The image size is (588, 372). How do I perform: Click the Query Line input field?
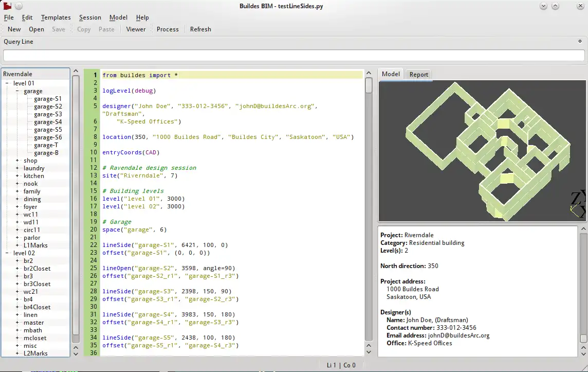(x=293, y=56)
